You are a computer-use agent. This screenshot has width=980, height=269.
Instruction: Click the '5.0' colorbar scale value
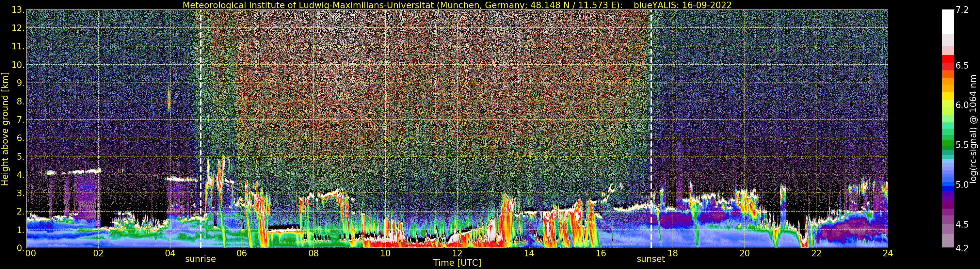(962, 184)
